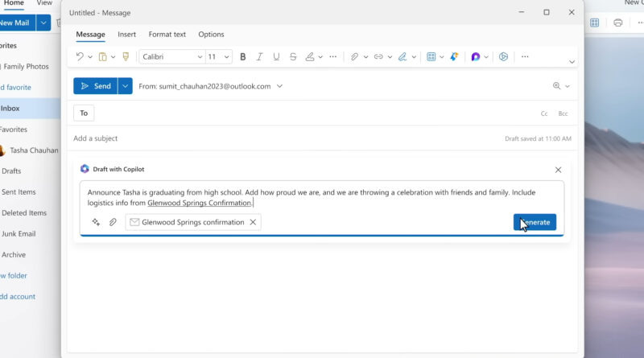This screenshot has width=644, height=358.
Task: Click the zoom magnifier icon
Action: coord(556,86)
